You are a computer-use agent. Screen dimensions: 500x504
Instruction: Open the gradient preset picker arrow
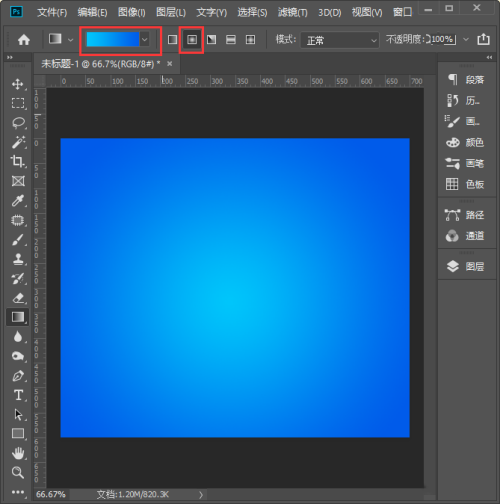(x=144, y=40)
